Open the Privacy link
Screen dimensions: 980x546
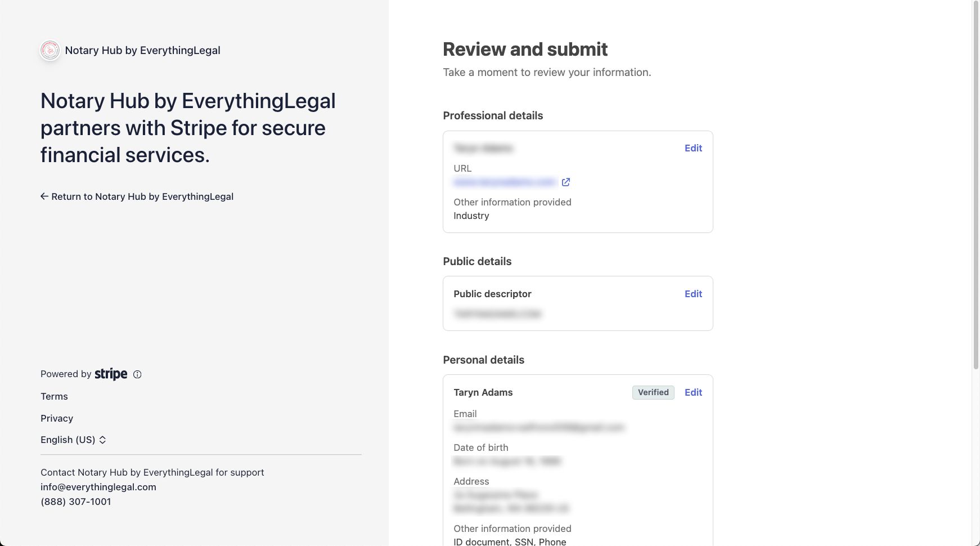pos(57,418)
